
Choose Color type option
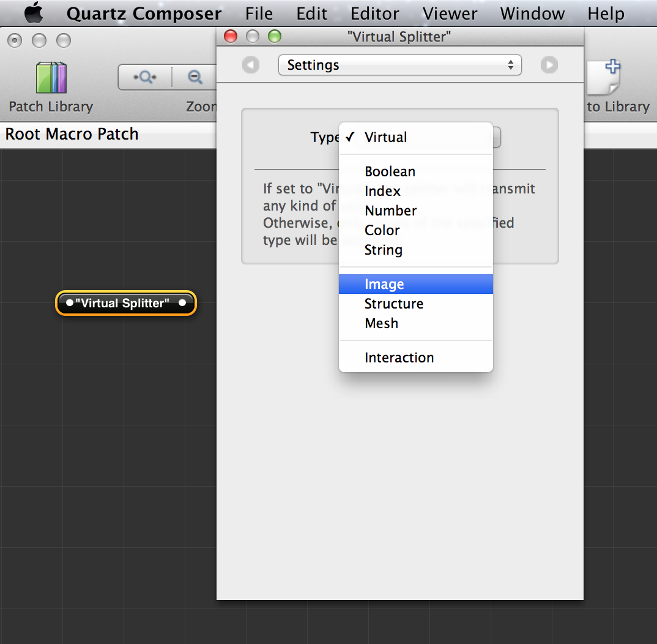pos(415,230)
